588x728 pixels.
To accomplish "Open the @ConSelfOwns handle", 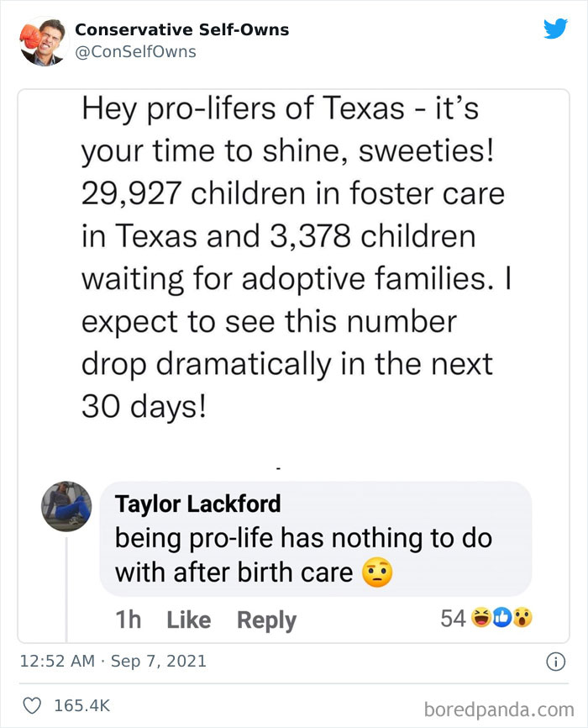I will (123, 51).
